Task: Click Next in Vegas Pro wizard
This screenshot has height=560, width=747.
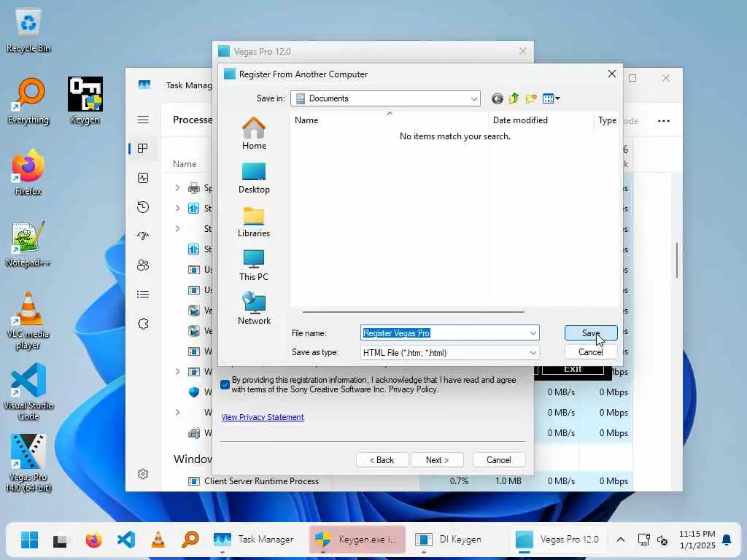Action: point(437,460)
